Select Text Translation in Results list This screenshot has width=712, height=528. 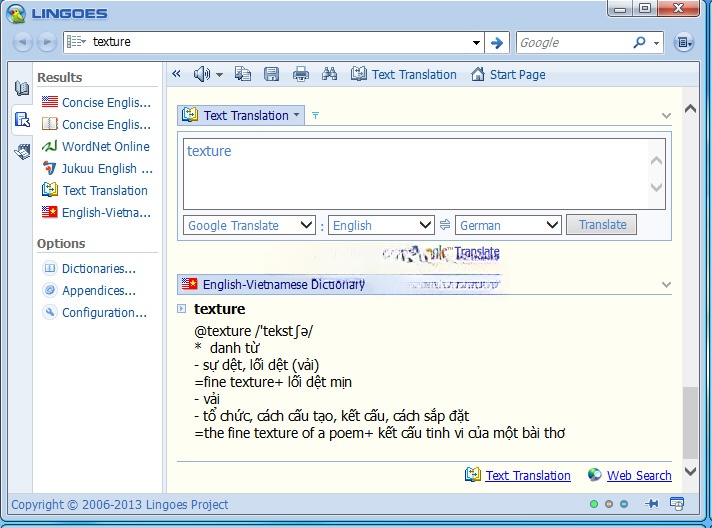tap(94, 190)
